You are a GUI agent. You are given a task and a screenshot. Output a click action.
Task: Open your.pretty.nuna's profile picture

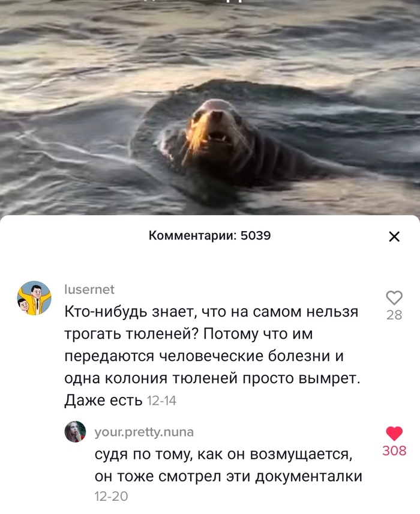75,432
